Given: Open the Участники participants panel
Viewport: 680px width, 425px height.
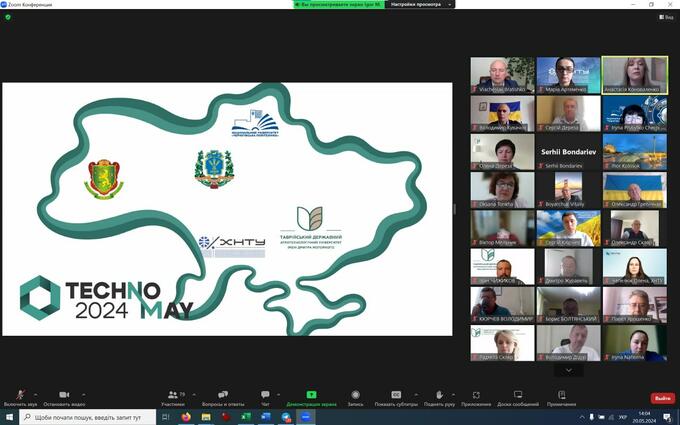Looking at the screenshot, I should (x=173, y=397).
